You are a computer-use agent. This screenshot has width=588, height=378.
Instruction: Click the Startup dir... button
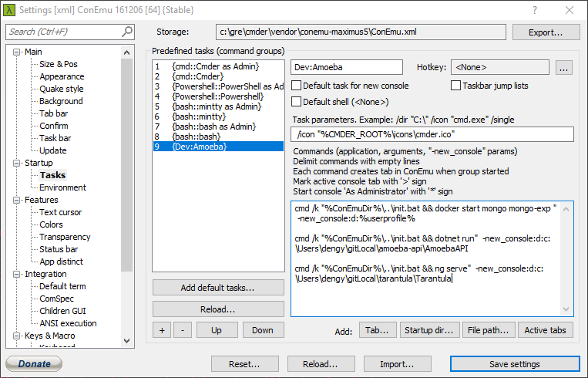tap(429, 330)
